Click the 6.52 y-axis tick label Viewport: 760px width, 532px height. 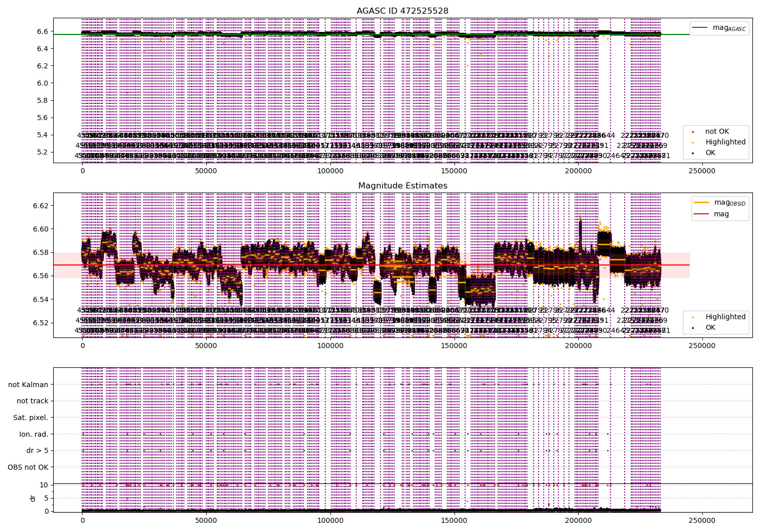[x=41, y=323]
